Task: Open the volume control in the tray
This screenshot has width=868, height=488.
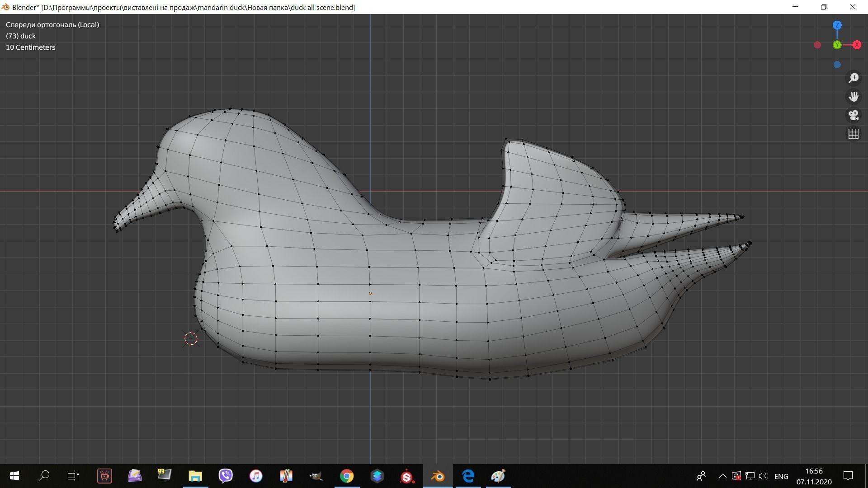Action: [x=763, y=476]
